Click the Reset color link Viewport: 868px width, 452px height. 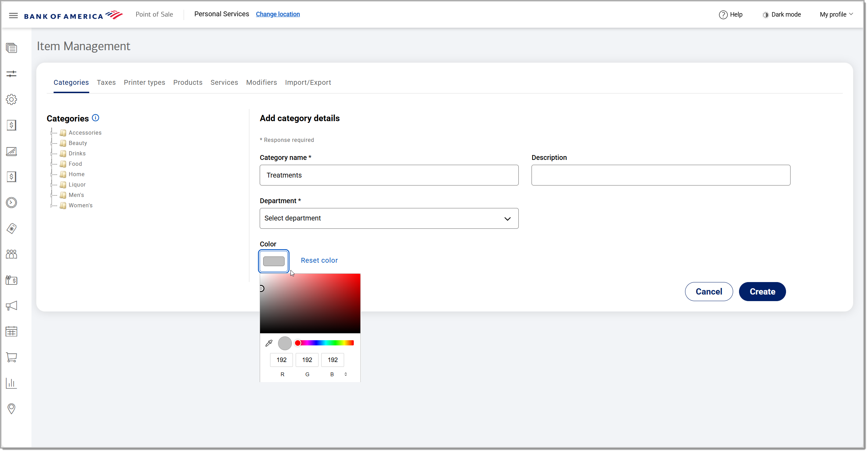tap(319, 261)
